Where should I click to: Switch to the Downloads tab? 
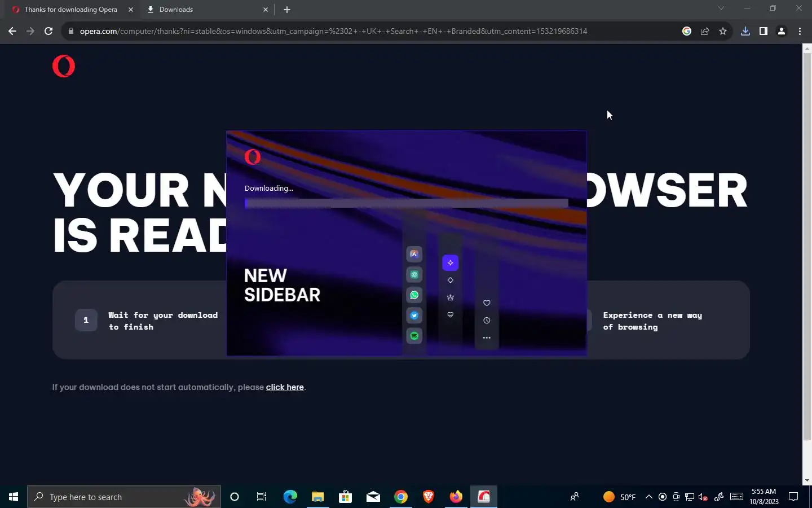(x=206, y=10)
